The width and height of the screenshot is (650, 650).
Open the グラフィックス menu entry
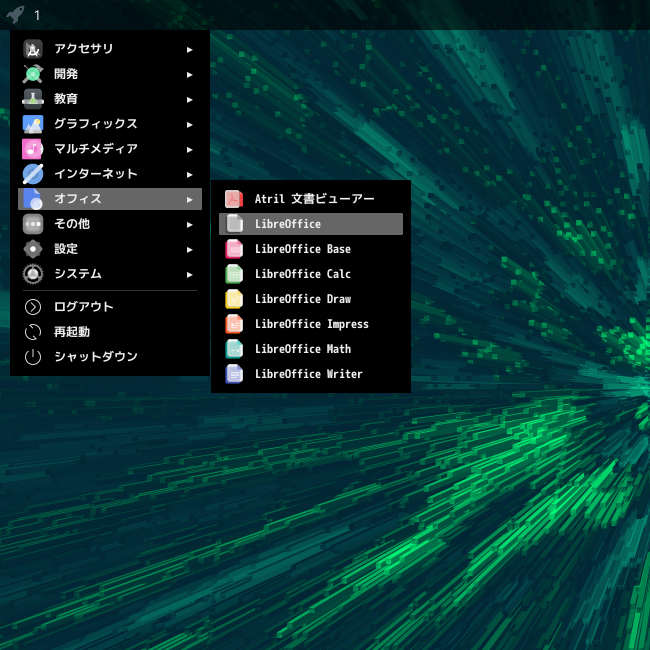click(110, 124)
